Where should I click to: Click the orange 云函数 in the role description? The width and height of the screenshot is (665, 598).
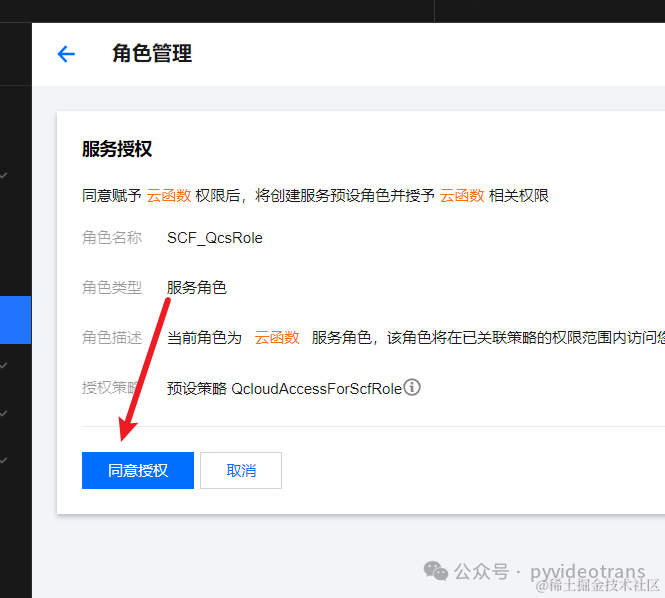tap(277, 338)
